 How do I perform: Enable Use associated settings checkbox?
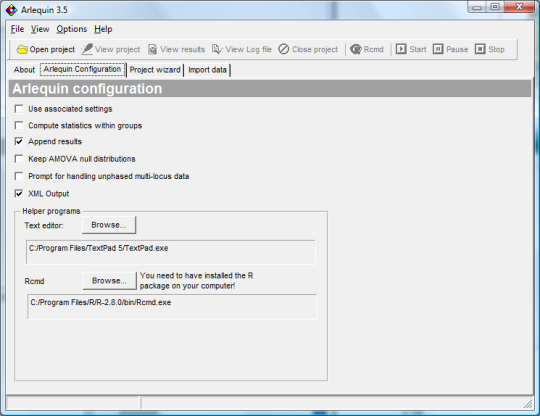tap(19, 109)
